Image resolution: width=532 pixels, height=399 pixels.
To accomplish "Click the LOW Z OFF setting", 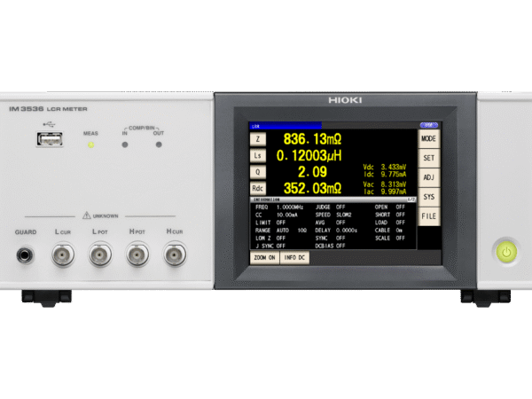I will tap(270, 239).
